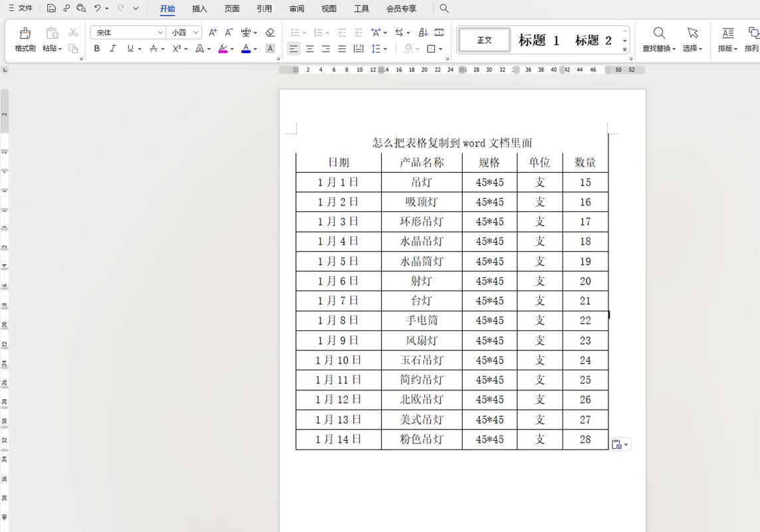Image resolution: width=760 pixels, height=532 pixels.
Task: Toggle Italic formatting
Action: click(112, 49)
